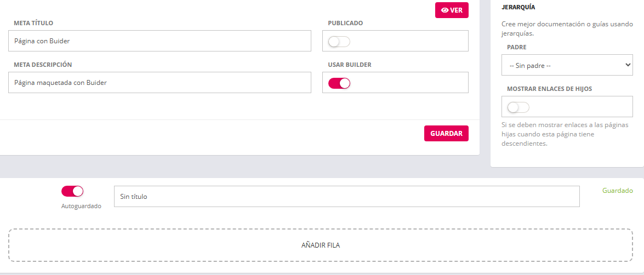Open the '-- Sin padre --' select box
Image resolution: width=644 pixels, height=275 pixels.
(x=566, y=65)
